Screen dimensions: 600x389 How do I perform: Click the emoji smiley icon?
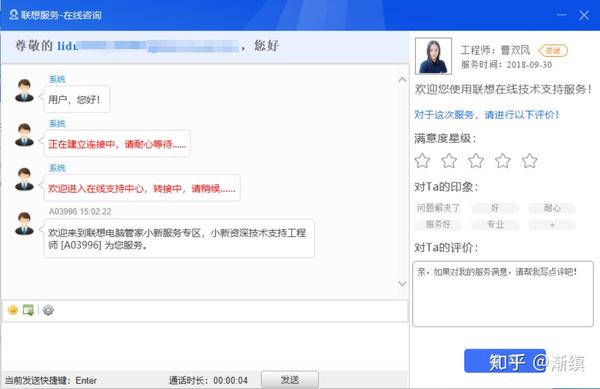pos(13,310)
